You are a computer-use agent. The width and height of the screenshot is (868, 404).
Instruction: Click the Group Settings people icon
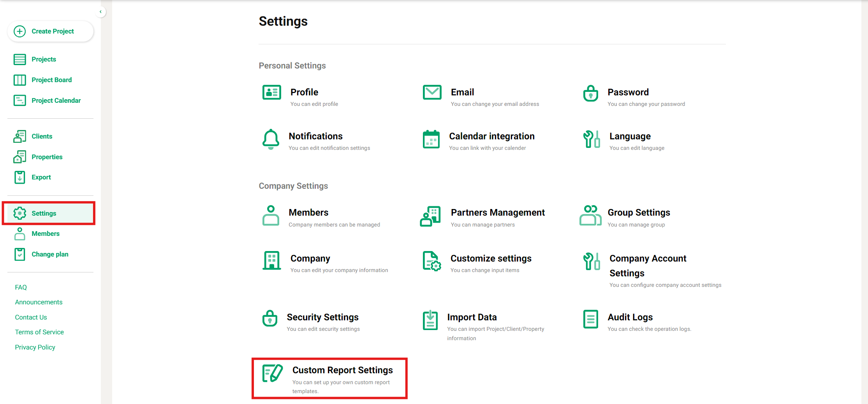click(x=590, y=216)
